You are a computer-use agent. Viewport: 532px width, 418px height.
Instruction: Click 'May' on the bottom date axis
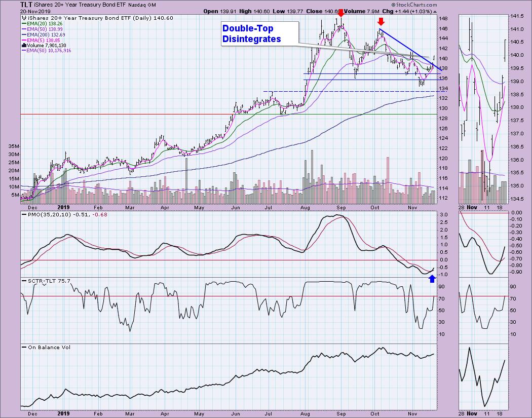pos(199,413)
